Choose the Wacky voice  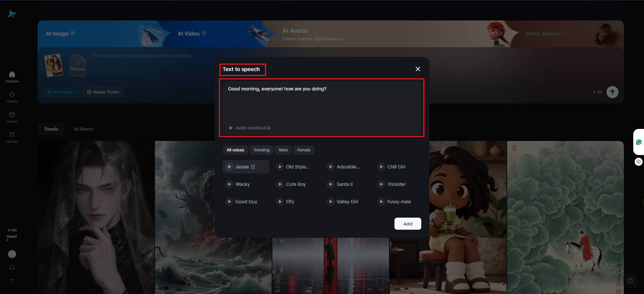[246, 184]
